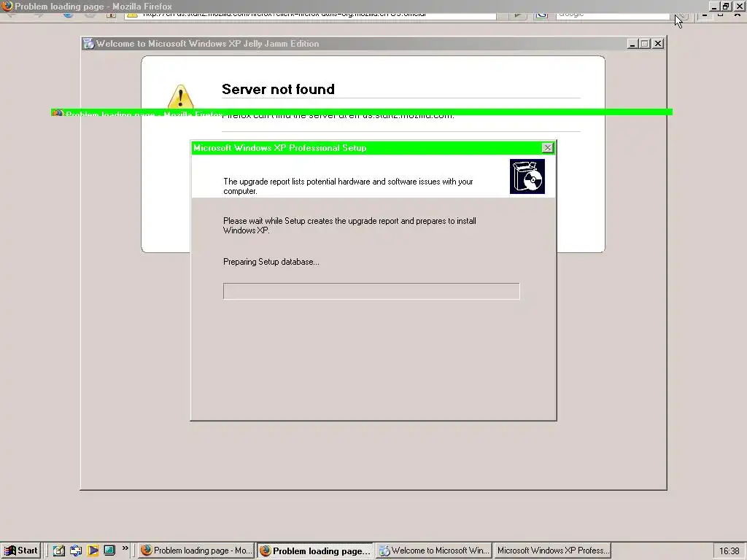This screenshot has height=560, width=747.
Task: Expand the quick launch overflow chevron
Action: pos(125,548)
